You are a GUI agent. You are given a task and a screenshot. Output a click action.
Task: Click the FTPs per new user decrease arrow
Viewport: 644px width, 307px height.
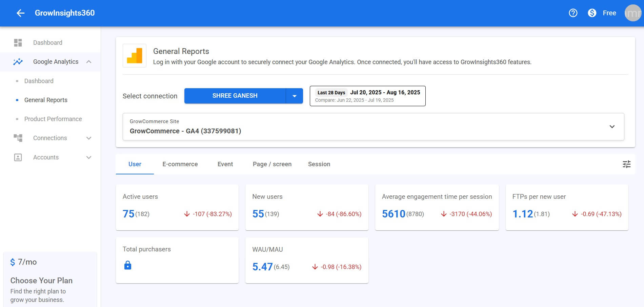pos(575,214)
